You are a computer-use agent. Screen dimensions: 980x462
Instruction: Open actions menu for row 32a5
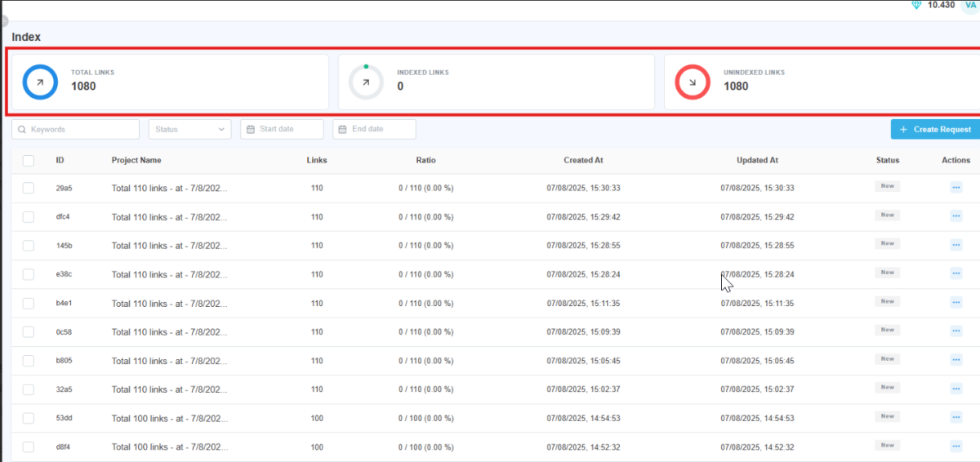pyautogui.click(x=956, y=389)
